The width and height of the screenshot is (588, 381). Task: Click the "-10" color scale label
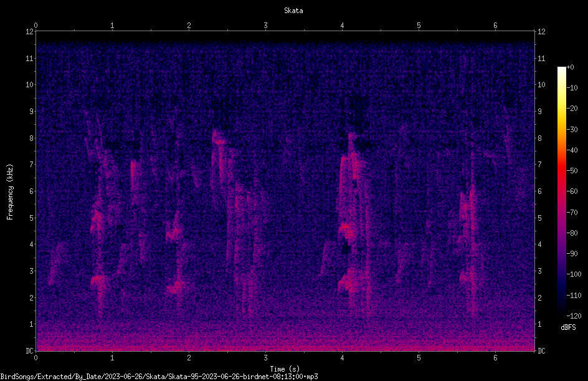click(x=572, y=88)
